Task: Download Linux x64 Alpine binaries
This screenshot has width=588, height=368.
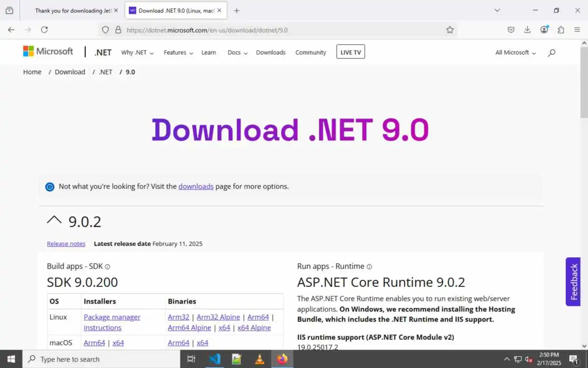Action: coord(254,328)
